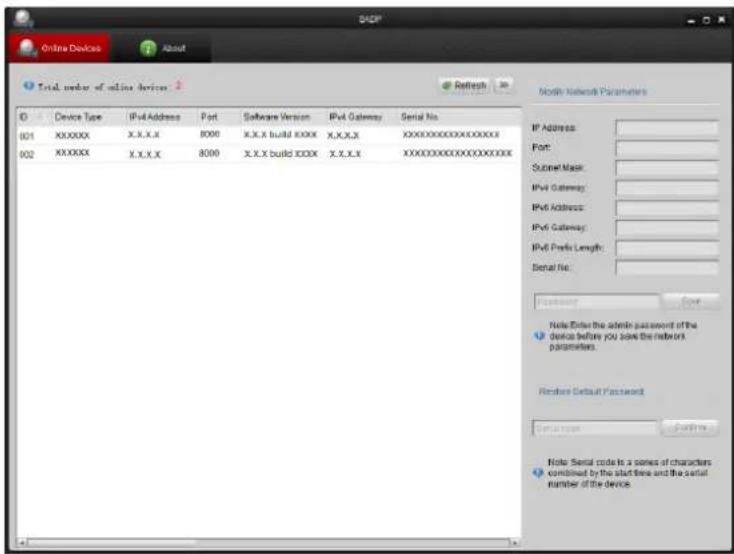Click the blue info icon beside total devices

click(29, 86)
